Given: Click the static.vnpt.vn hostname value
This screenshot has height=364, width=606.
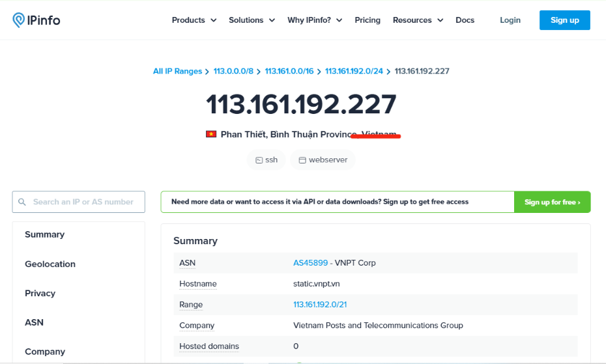Looking at the screenshot, I should (x=317, y=284).
